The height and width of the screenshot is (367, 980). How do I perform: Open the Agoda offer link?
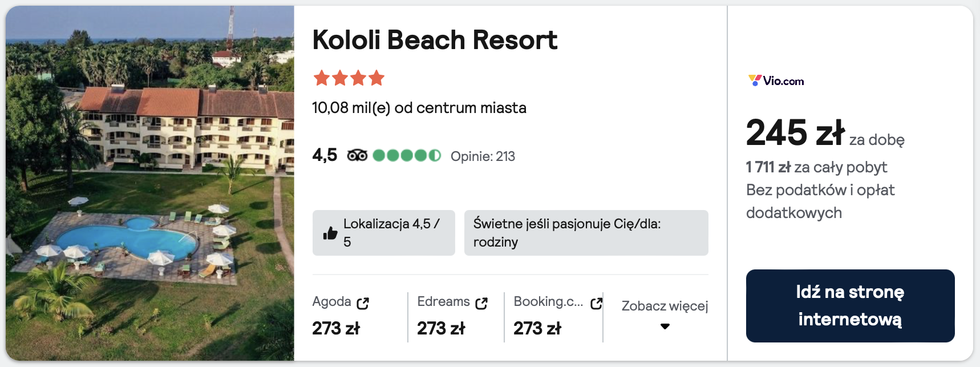[331, 301]
